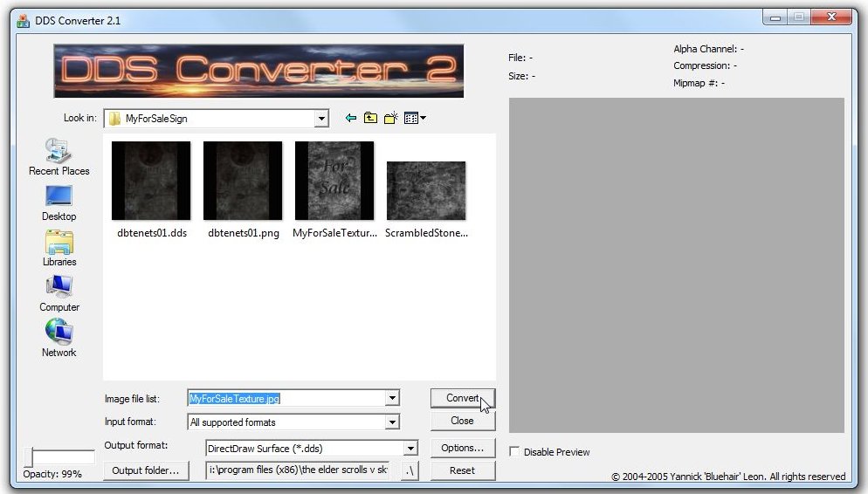Viewport: 868px width, 494px height.
Task: Open Network location
Action: click(x=59, y=339)
